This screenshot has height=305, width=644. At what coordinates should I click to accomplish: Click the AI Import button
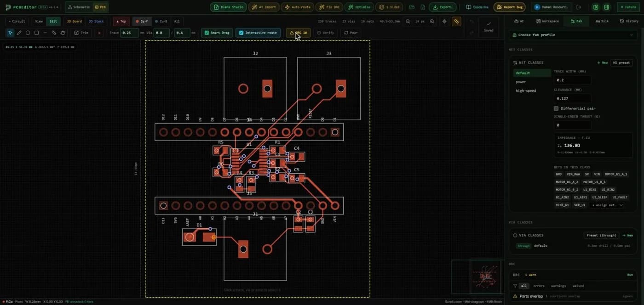point(264,7)
